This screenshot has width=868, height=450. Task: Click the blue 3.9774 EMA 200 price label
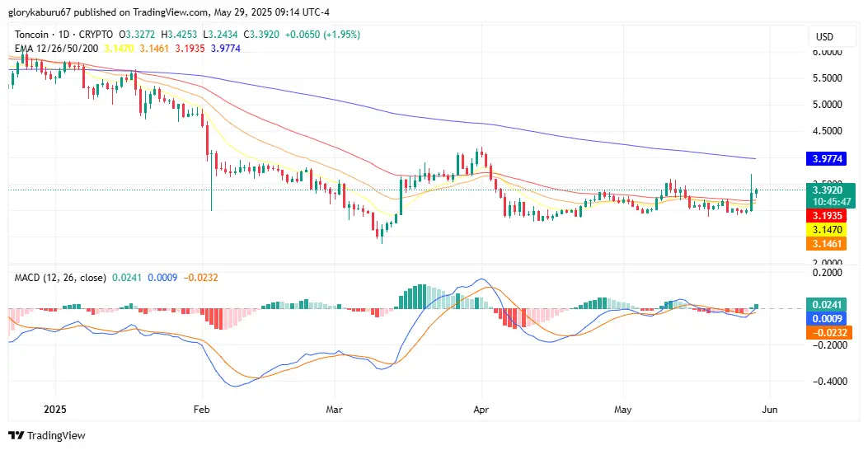[x=827, y=159]
